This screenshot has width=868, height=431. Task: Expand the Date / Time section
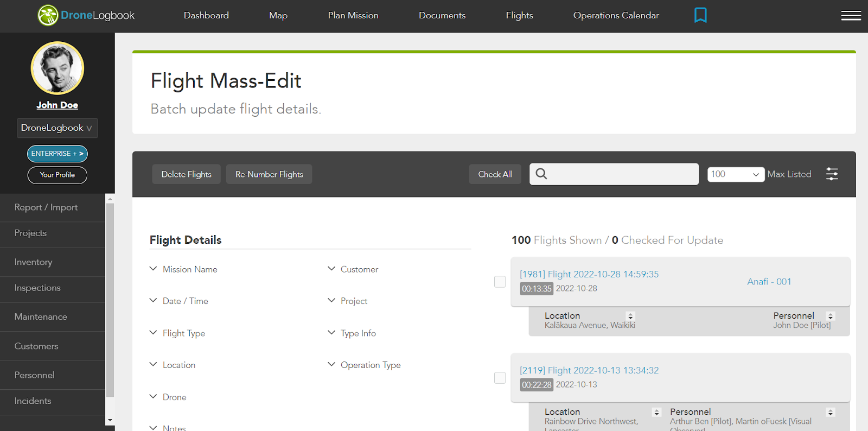coord(178,301)
